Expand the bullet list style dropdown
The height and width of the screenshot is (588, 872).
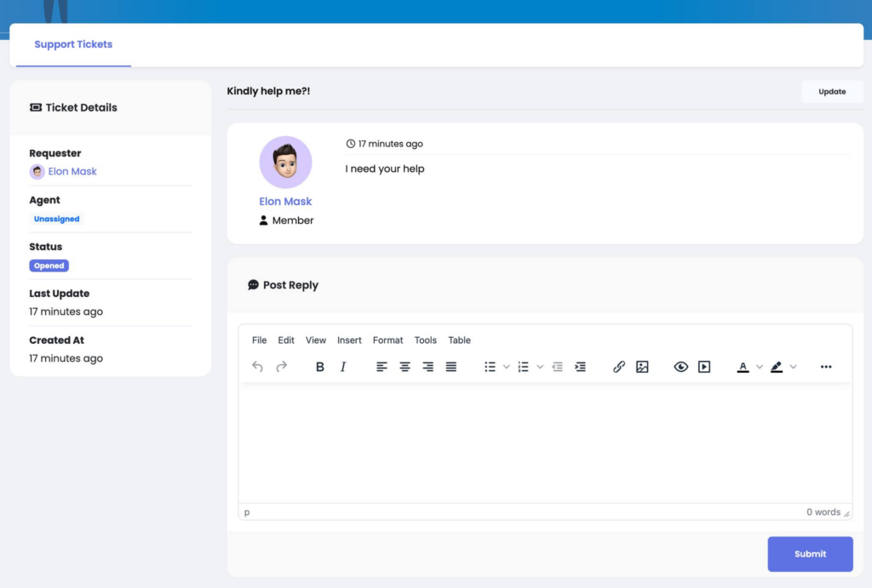pos(507,367)
